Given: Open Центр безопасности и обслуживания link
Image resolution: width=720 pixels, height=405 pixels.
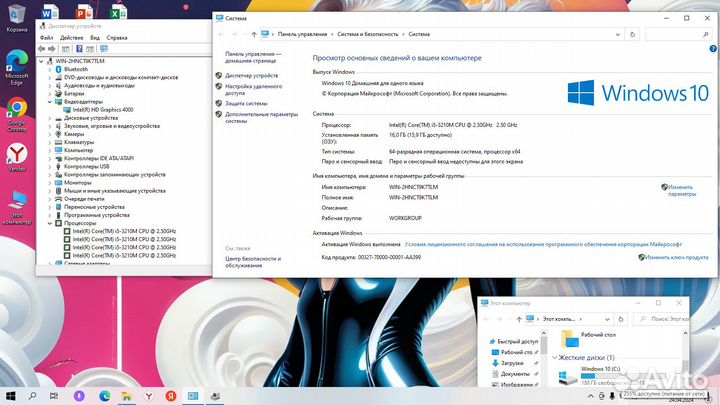Looking at the screenshot, I should pyautogui.click(x=253, y=262).
